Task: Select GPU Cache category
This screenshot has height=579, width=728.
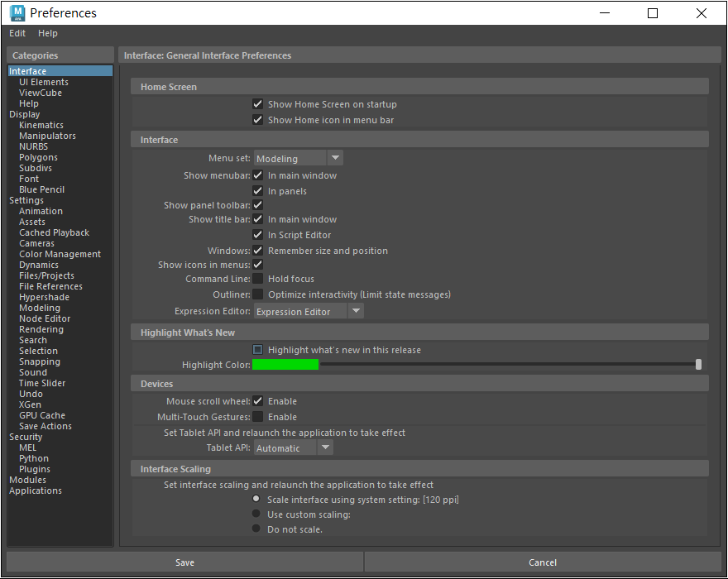Action: pos(42,415)
